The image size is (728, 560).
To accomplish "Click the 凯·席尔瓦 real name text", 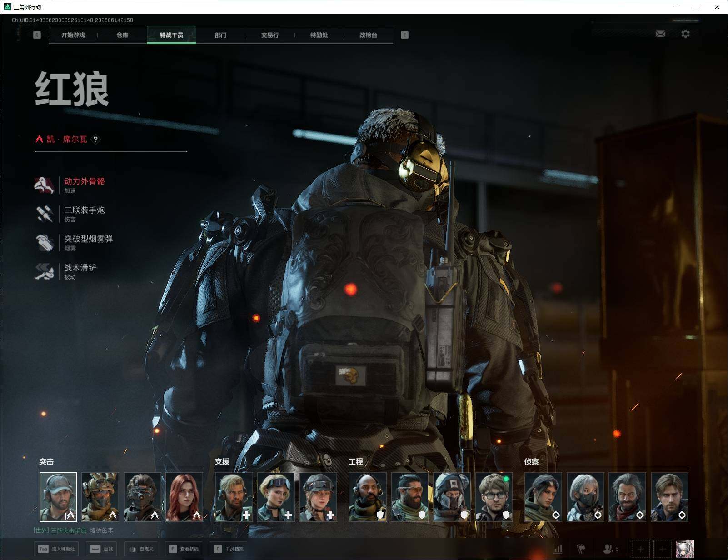I will click(67, 139).
